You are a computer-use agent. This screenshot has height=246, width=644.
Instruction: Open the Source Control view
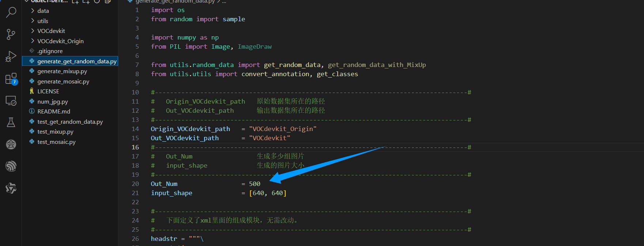[x=11, y=34]
